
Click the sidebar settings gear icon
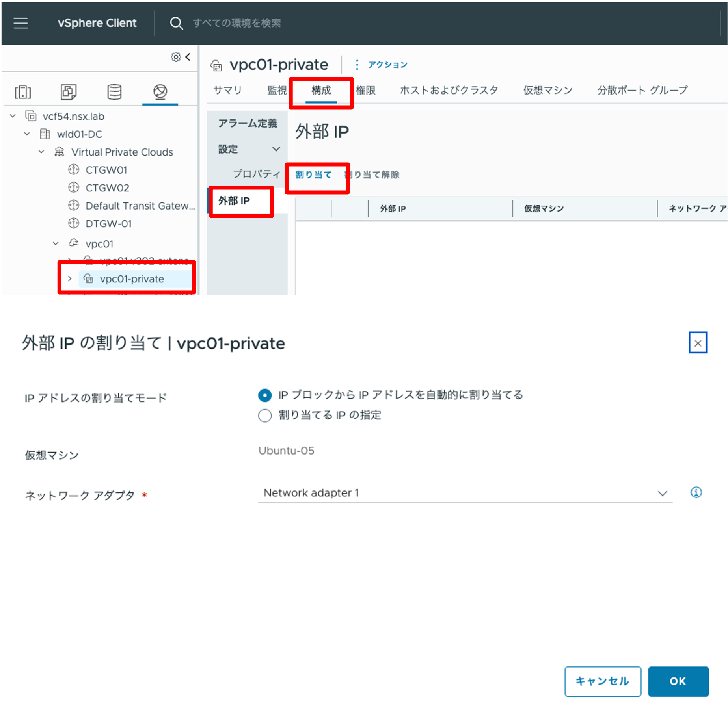point(176,57)
